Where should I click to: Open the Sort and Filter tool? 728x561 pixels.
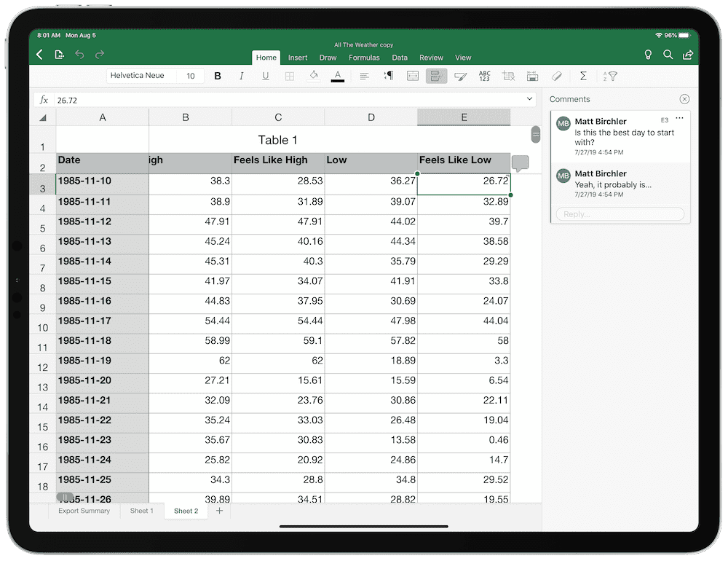(x=610, y=76)
